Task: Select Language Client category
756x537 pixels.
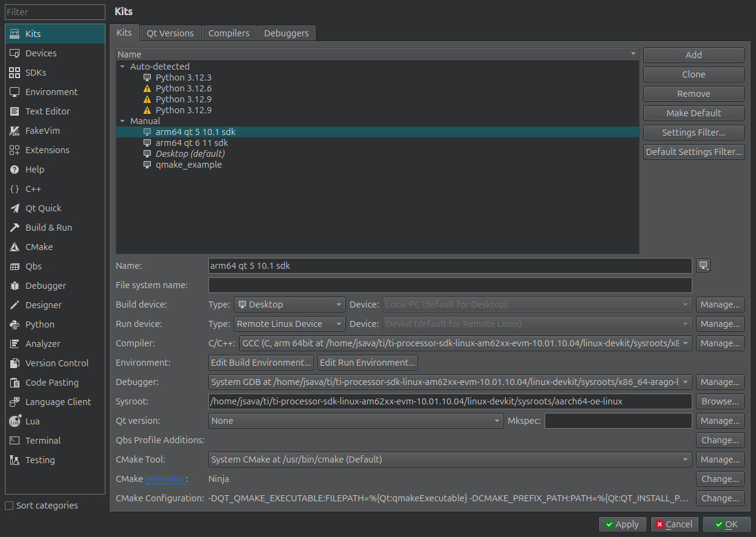Action: point(55,402)
